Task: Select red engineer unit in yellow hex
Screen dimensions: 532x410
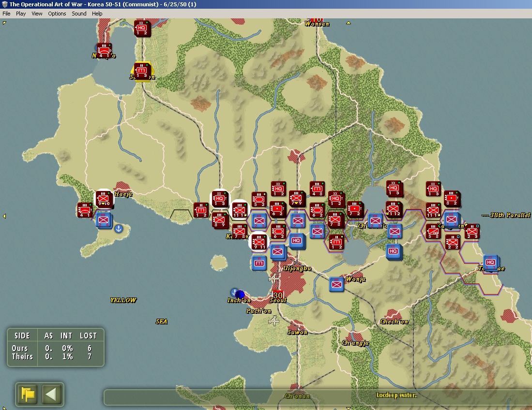Action: point(142,71)
